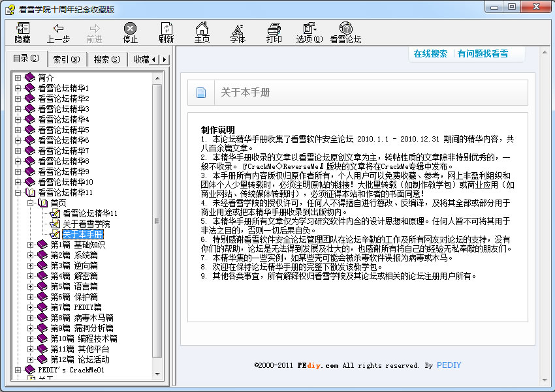Select the 看雪论坛精华8 tree row
This screenshot has width=555, height=392.
[x=63, y=161]
